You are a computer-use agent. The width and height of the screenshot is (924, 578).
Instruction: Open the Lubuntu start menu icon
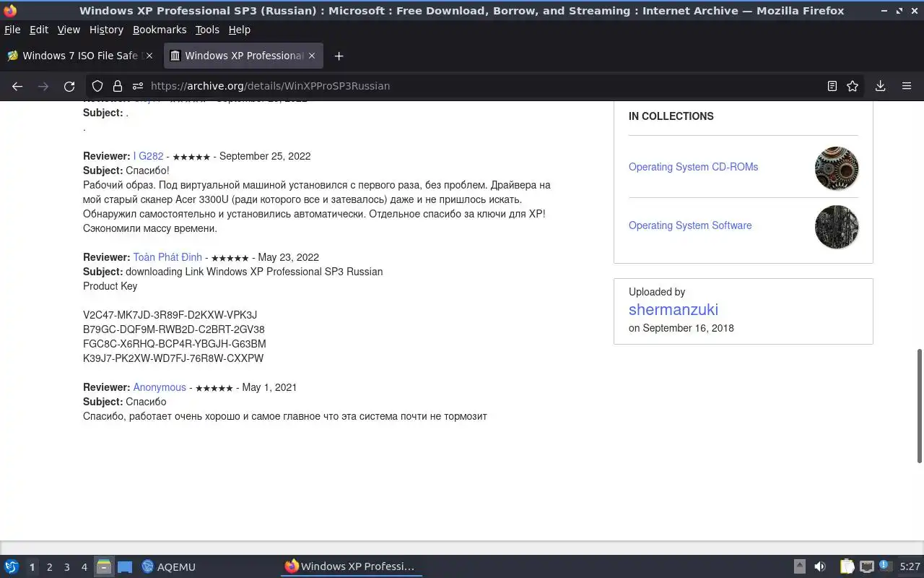12,566
